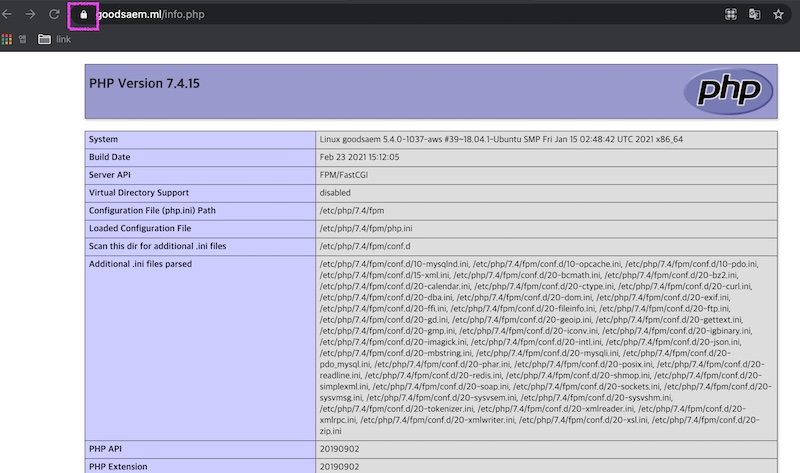Click the FPM/FastCGI value
The width and height of the screenshot is (800, 473).
tap(344, 175)
